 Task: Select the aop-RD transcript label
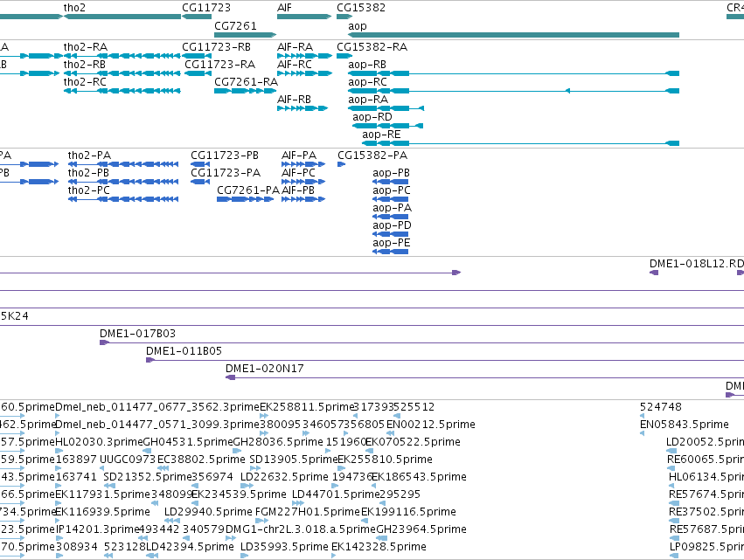pos(372,117)
